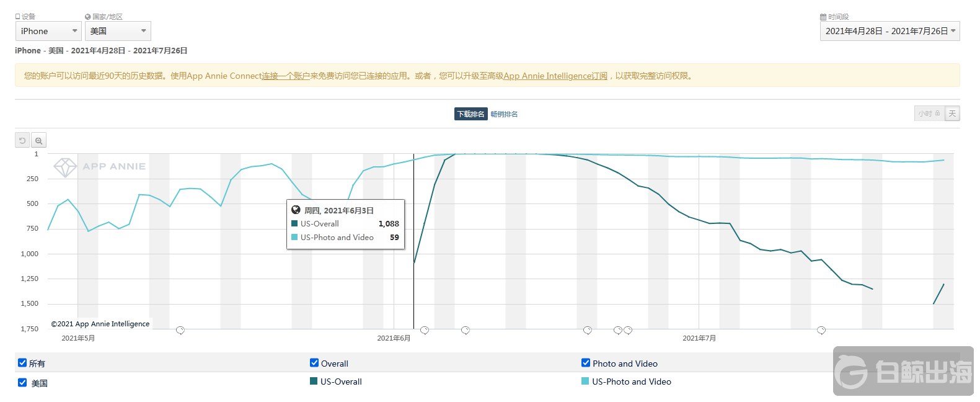Viewport: 980px width, 402px height.
Task: Open the event bubble beside the vertical cursor line
Action: 425,331
